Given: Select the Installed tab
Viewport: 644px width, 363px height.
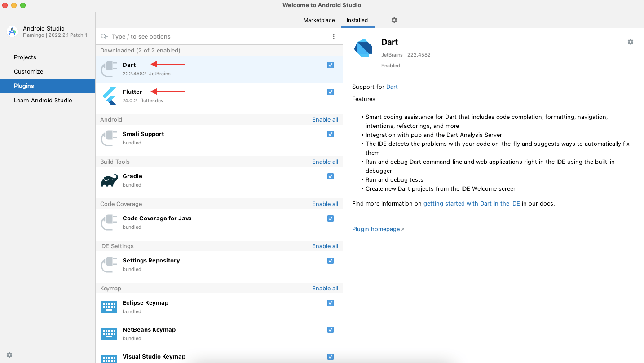Looking at the screenshot, I should click(357, 20).
